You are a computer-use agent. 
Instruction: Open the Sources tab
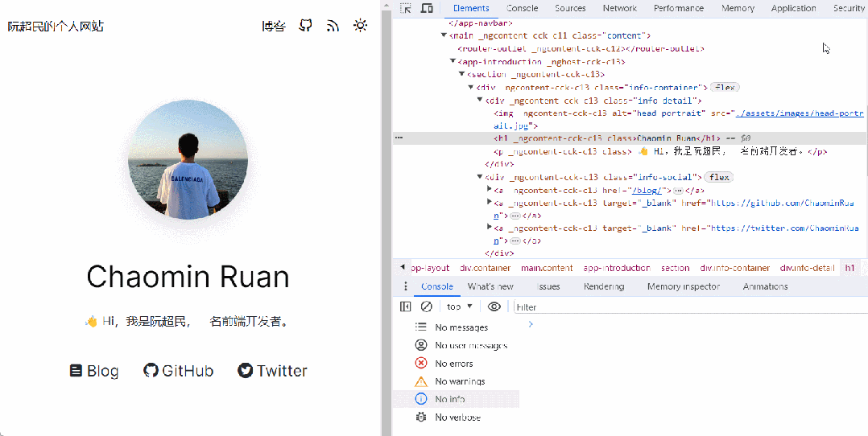570,8
